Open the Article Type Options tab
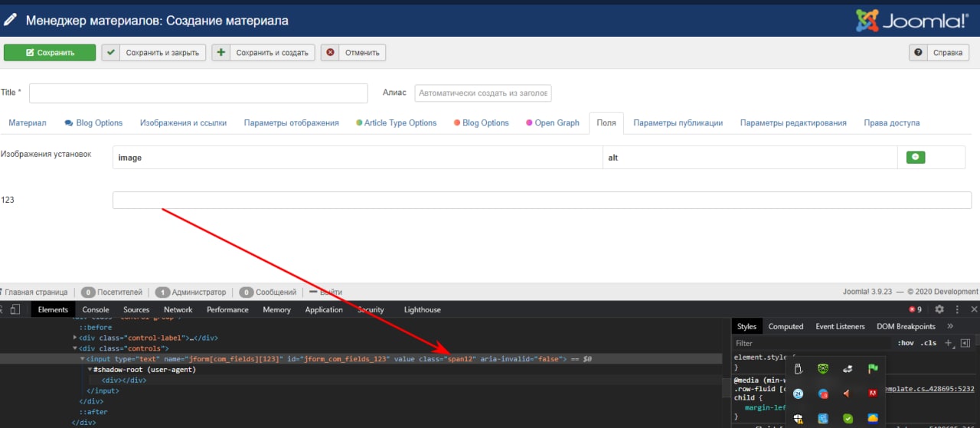Screen dimensions: 980x428 coord(396,123)
